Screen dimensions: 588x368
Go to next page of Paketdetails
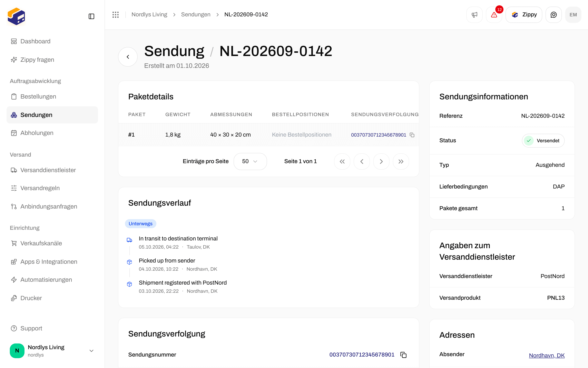click(x=381, y=161)
